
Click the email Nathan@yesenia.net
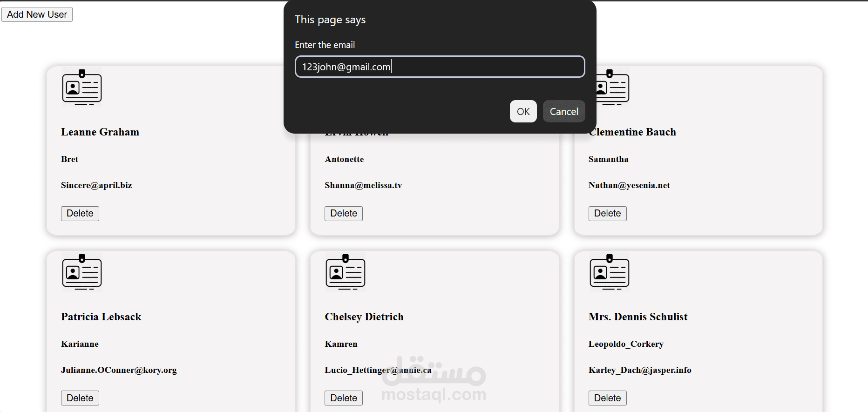click(629, 185)
